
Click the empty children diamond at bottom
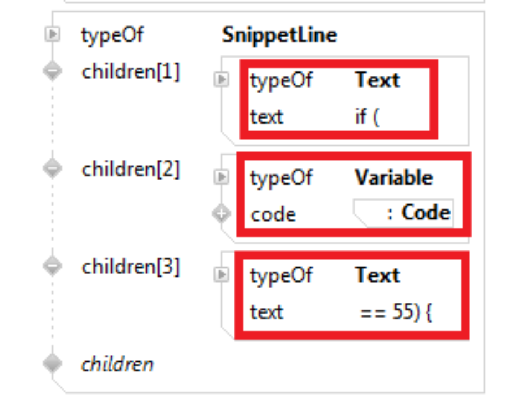pyautogui.click(x=53, y=363)
